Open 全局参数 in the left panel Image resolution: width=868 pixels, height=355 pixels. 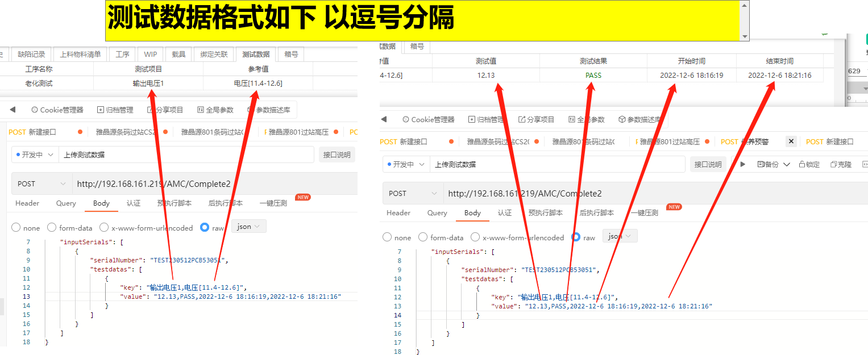point(215,110)
